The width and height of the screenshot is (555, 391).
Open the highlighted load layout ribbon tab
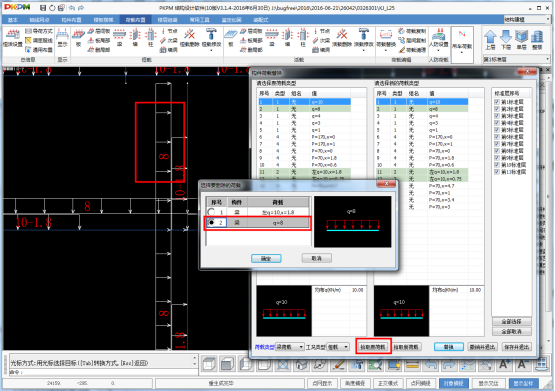[x=136, y=20]
